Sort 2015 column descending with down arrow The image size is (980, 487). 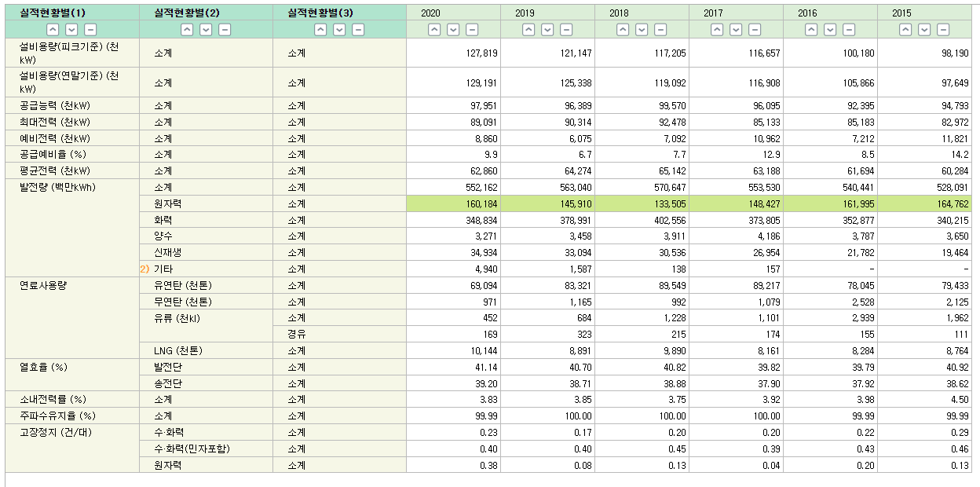click(924, 29)
